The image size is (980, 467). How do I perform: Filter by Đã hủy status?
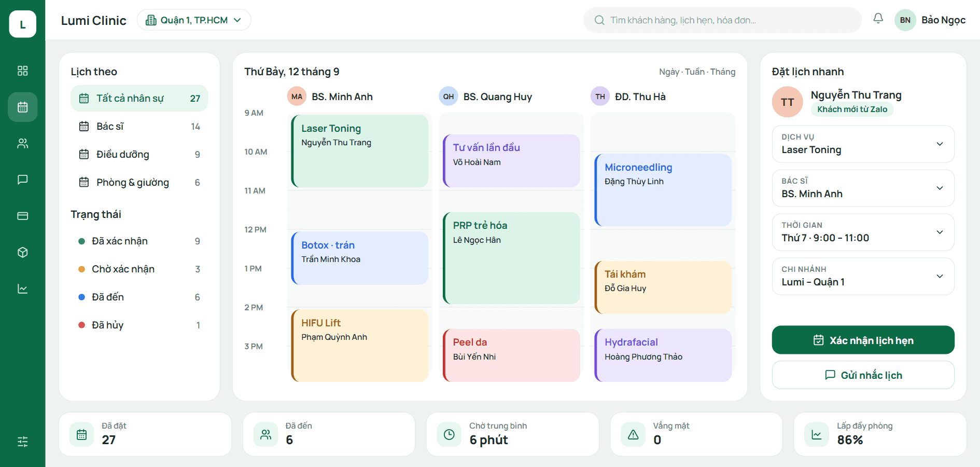[139, 325]
